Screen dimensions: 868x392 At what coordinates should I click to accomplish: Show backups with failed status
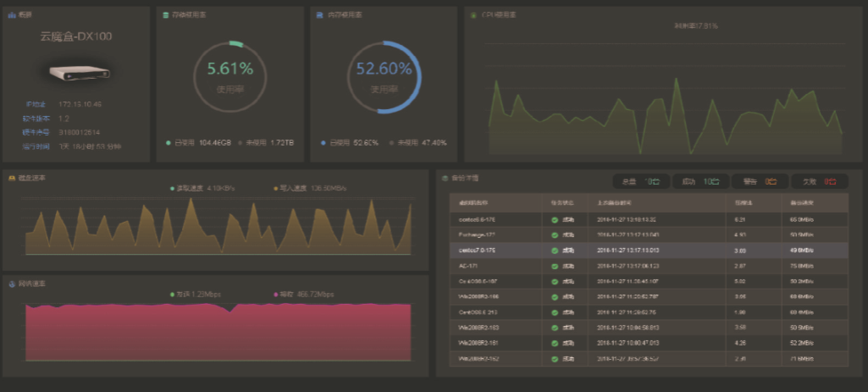(818, 181)
